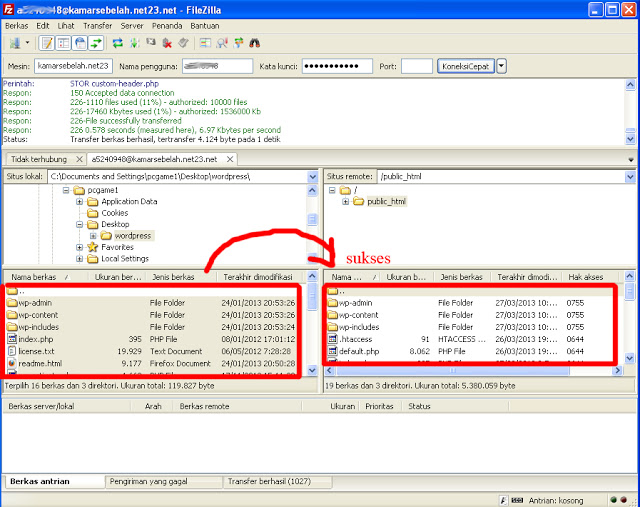The height and width of the screenshot is (507, 640).
Task: Collapse the remote root folder node
Action: tap(332, 190)
